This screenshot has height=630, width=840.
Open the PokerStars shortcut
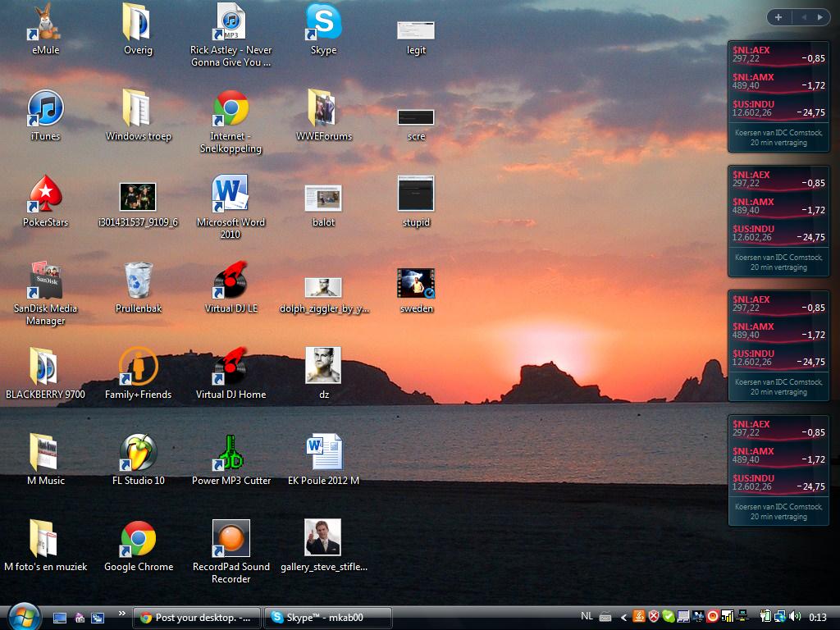45,194
